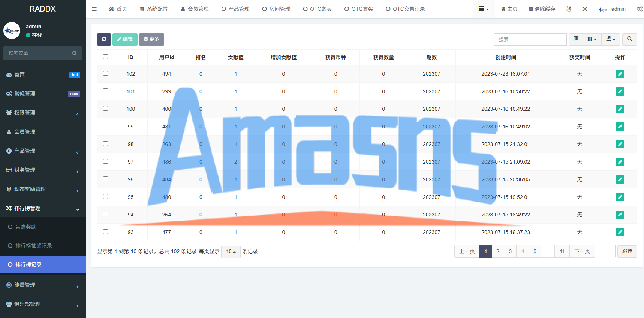
Task: Open the fullscreen toggle icon
Action: tap(585, 9)
